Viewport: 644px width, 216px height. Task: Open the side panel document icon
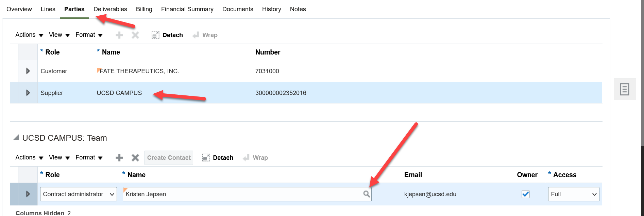[625, 89]
